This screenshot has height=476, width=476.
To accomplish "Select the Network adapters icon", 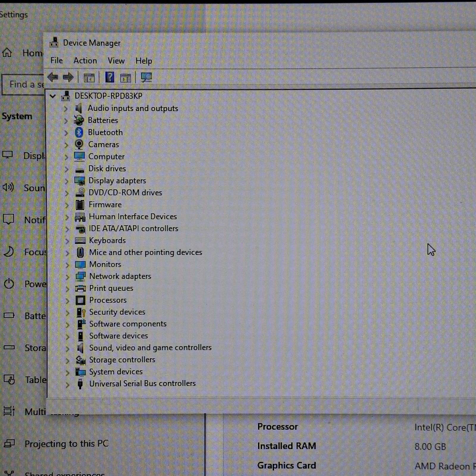I will 80,276.
